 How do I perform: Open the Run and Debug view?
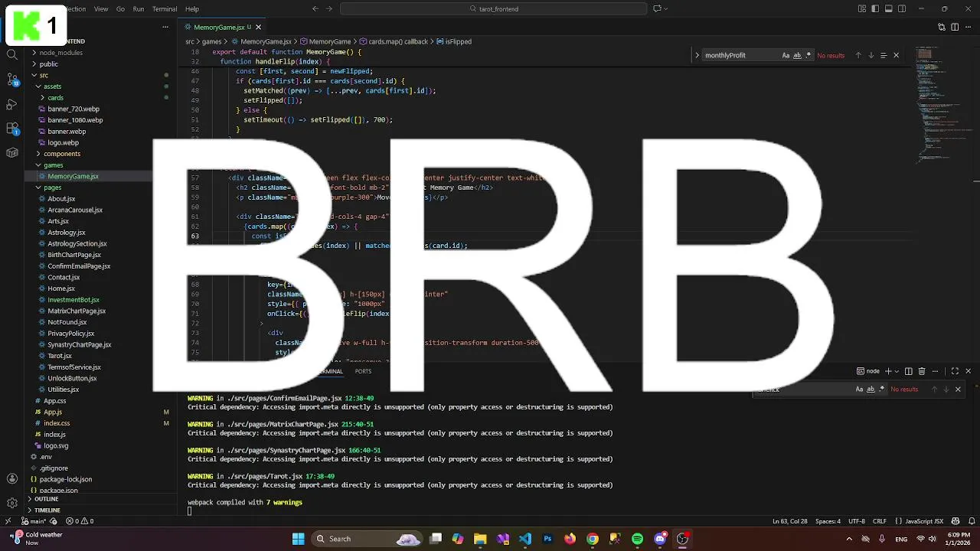click(12, 103)
